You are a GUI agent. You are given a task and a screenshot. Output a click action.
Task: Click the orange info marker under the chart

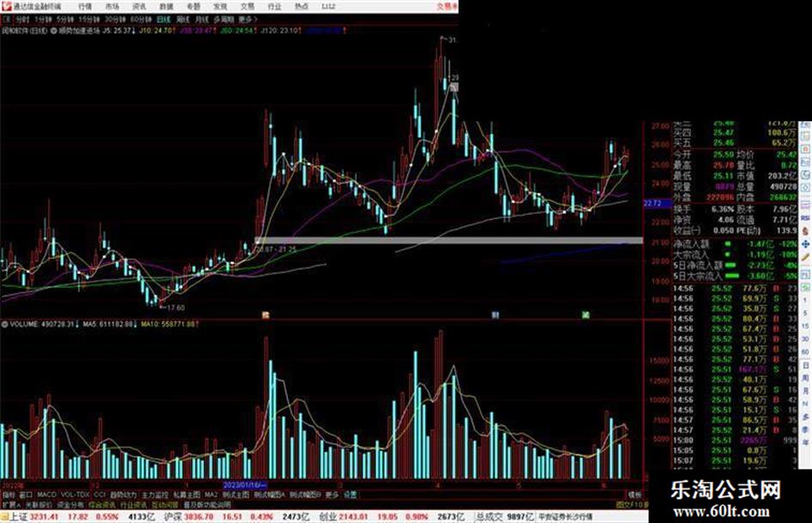click(x=266, y=315)
